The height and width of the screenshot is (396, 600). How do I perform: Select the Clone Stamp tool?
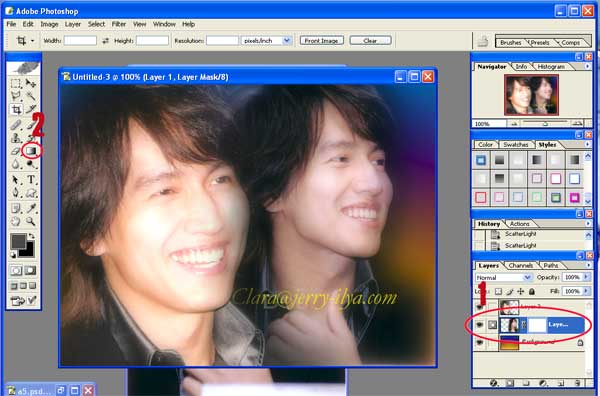point(16,138)
